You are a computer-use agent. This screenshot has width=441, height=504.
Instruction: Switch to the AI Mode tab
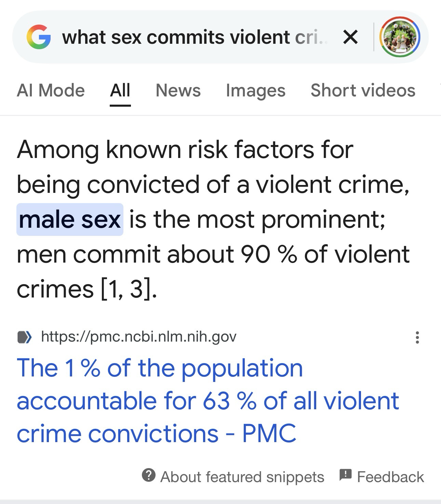(51, 91)
